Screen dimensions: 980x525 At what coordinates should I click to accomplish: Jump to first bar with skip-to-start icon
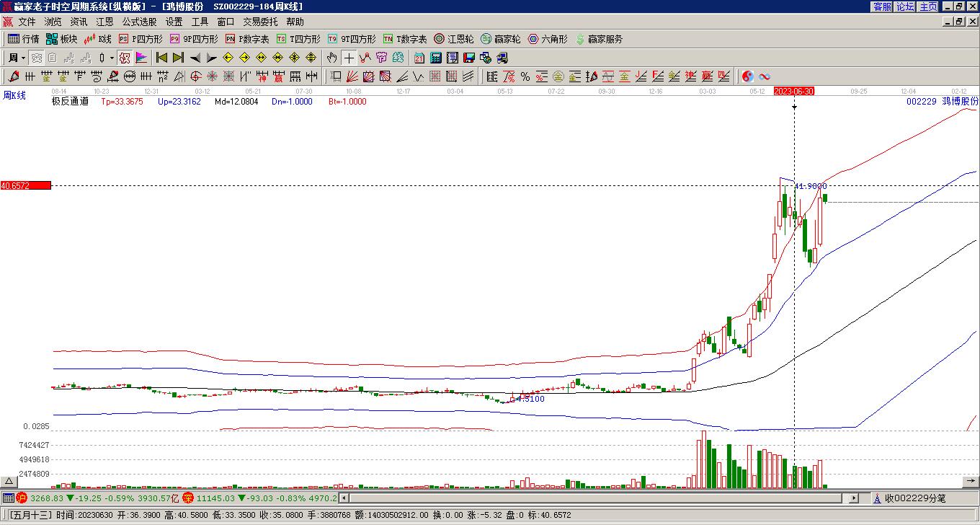pyautogui.click(x=162, y=58)
